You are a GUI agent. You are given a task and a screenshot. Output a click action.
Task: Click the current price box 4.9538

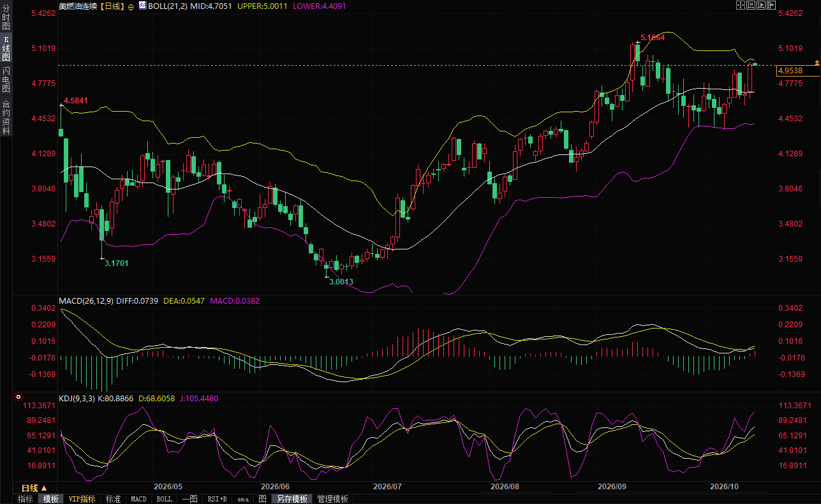point(798,71)
